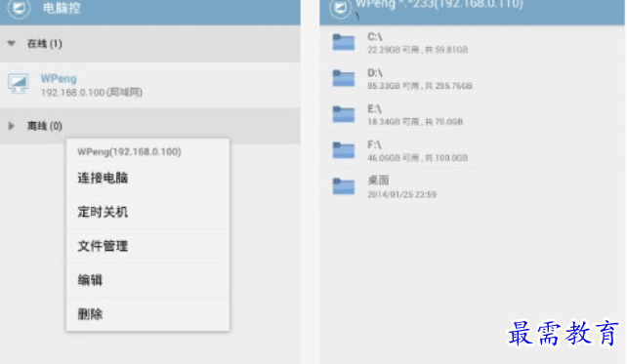Tap the D:\ drive name
627x364 pixels.
[x=375, y=73]
